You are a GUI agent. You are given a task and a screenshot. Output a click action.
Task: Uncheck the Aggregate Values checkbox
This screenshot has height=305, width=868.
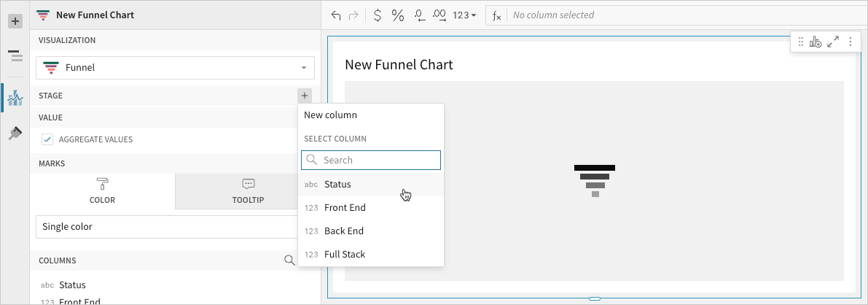click(x=47, y=139)
